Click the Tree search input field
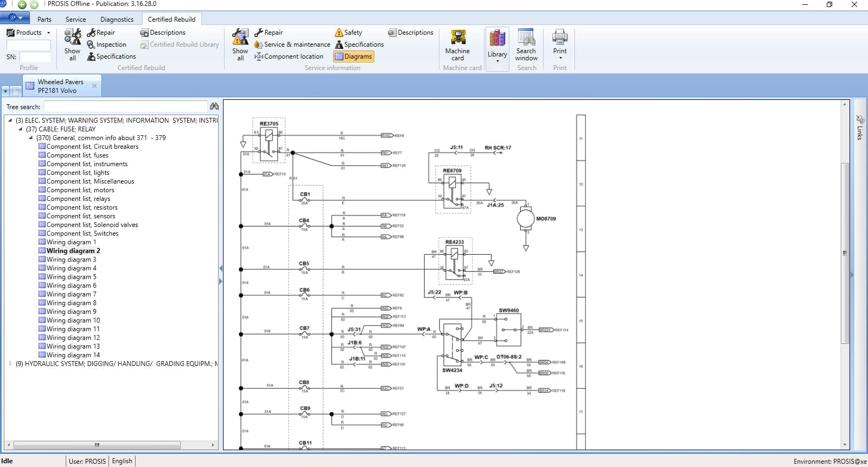This screenshot has height=467, width=868. [x=126, y=106]
